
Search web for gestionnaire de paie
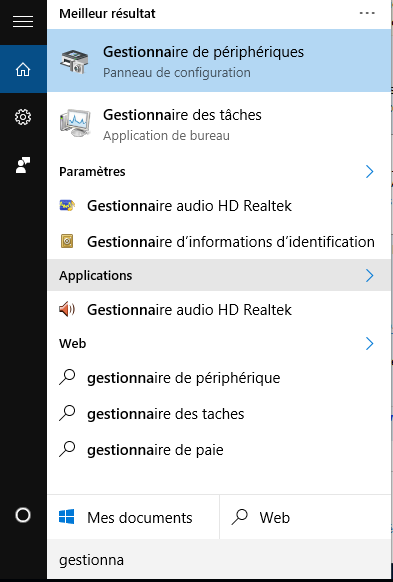point(219,450)
